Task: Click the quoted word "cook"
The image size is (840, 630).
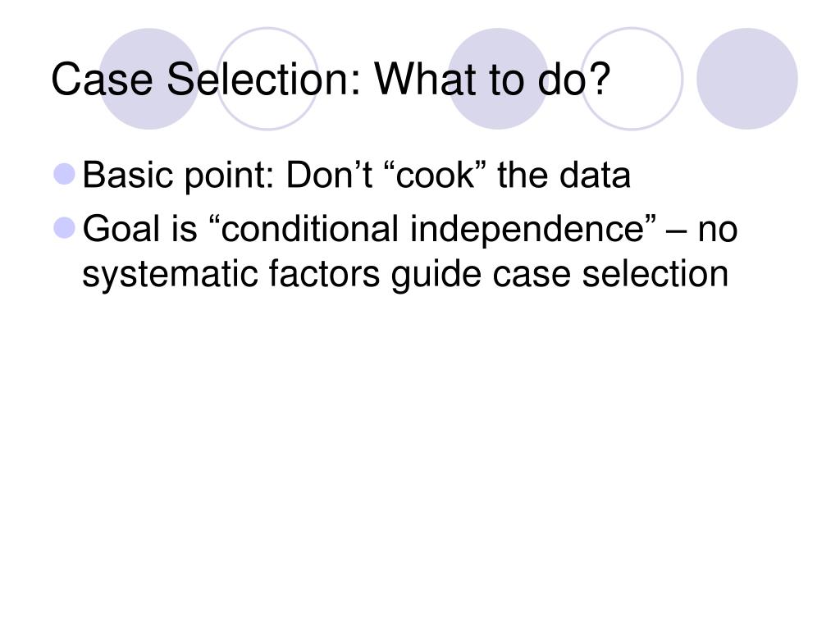Action: coord(435,176)
